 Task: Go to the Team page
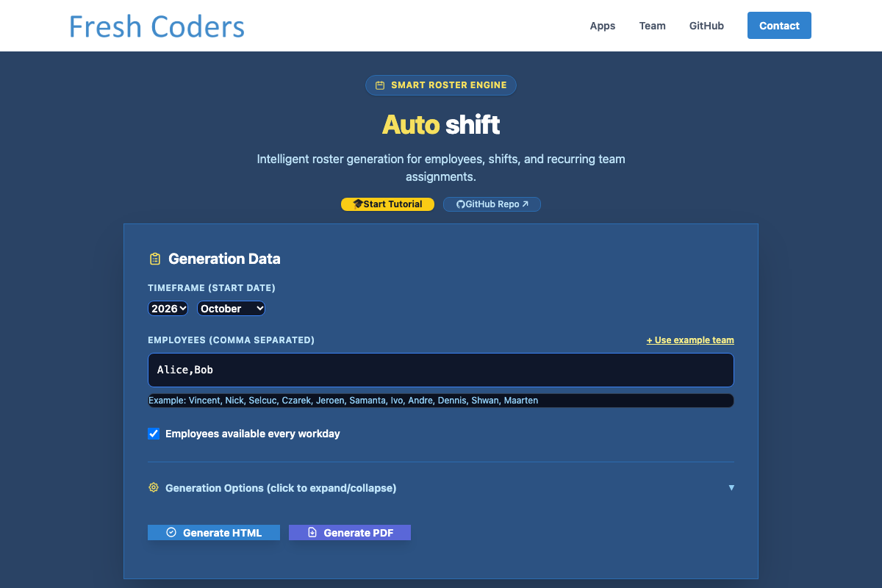(652, 26)
